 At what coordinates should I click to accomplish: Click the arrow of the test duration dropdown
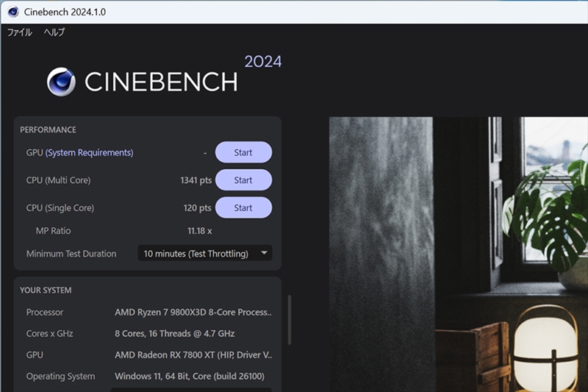[x=264, y=253]
